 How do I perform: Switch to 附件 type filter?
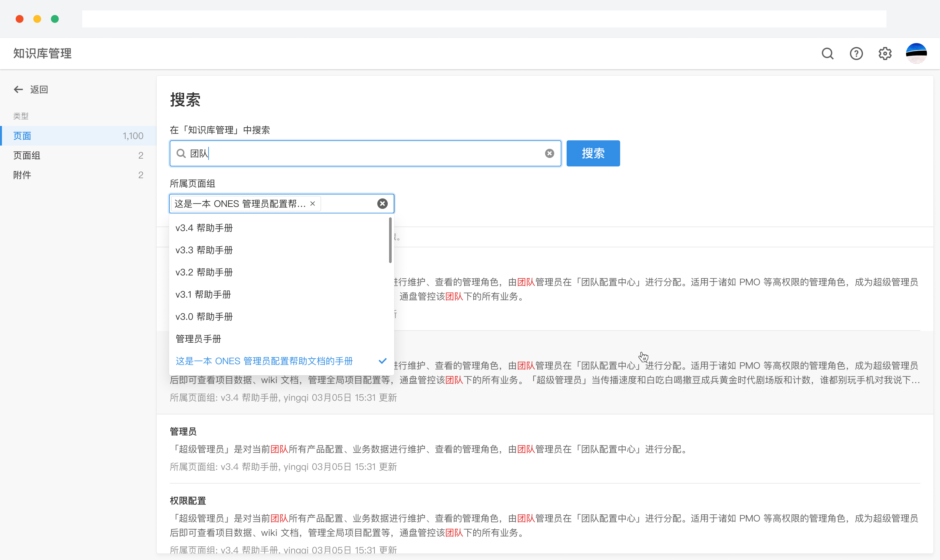pos(22,175)
